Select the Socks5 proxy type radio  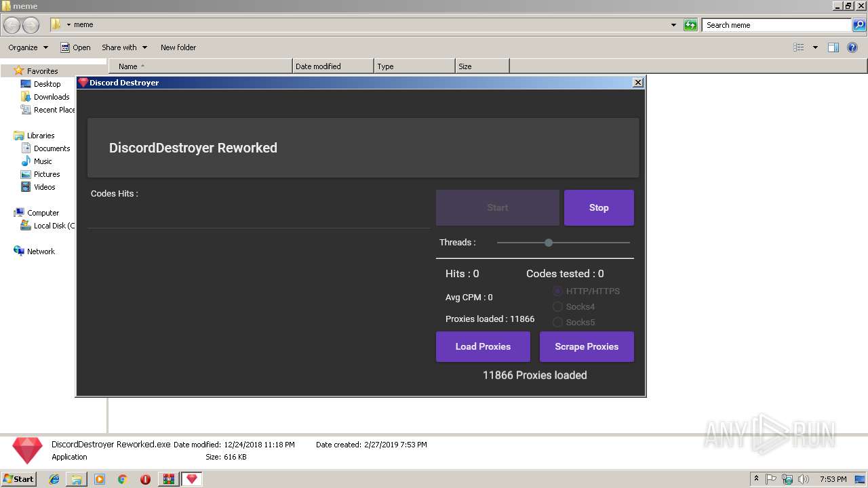click(x=557, y=323)
